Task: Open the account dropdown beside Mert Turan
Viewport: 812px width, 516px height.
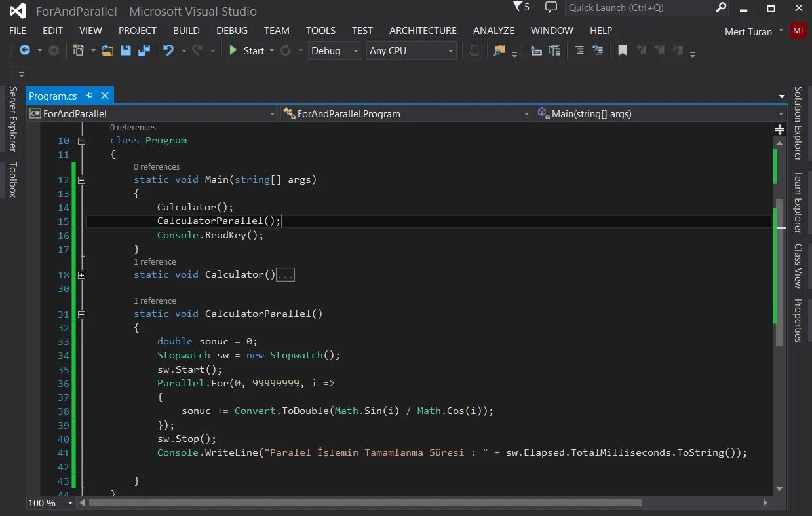Action: (781, 30)
